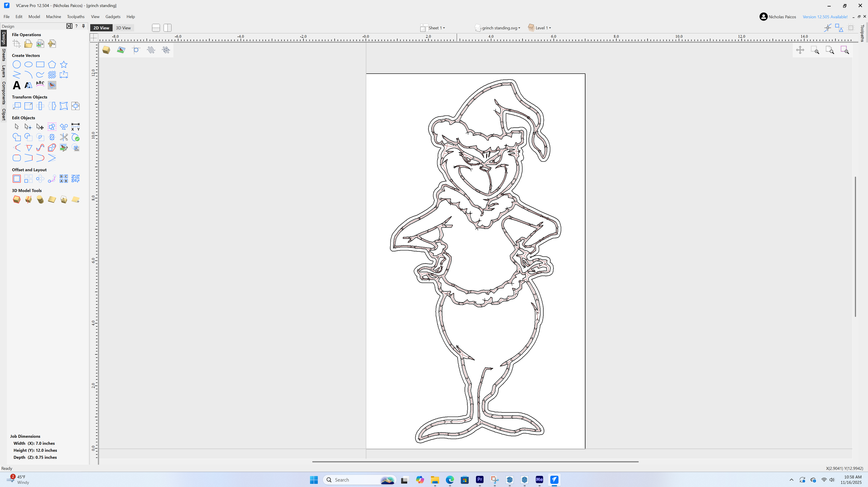868x487 pixels.
Task: Open the Set Size scale tool
Action: pos(28,106)
